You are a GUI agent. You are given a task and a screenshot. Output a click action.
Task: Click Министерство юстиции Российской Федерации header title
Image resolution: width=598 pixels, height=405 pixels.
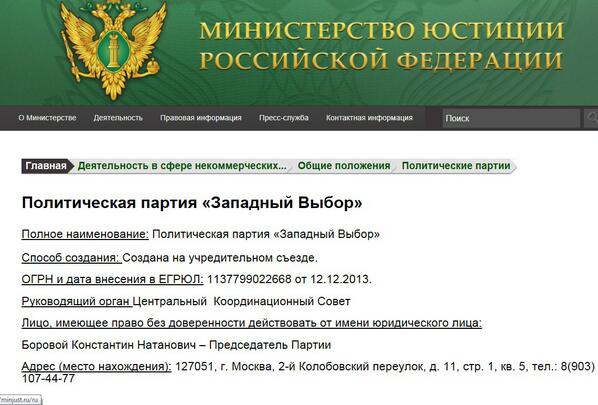[381, 45]
